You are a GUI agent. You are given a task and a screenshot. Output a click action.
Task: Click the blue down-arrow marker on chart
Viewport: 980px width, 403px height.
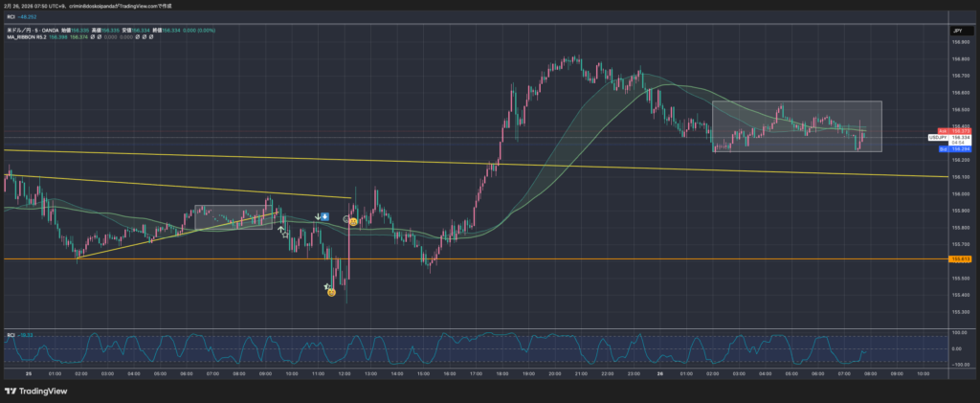pyautogui.click(x=326, y=217)
